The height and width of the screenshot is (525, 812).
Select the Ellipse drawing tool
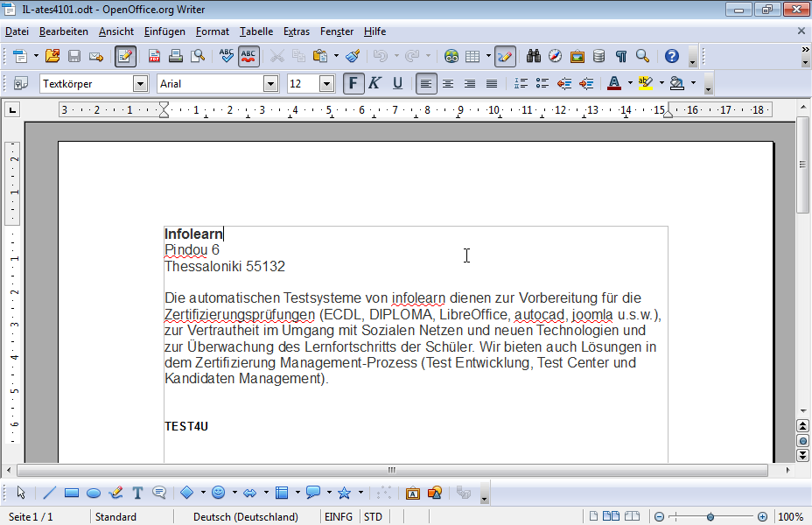pyautogui.click(x=94, y=493)
